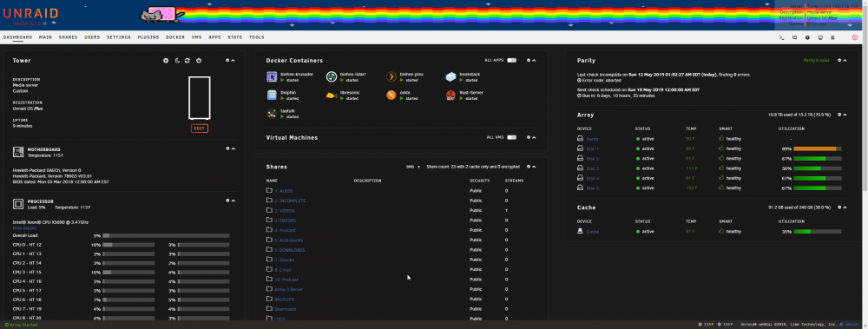
Task: Open Array panel settings gear
Action: (839, 115)
